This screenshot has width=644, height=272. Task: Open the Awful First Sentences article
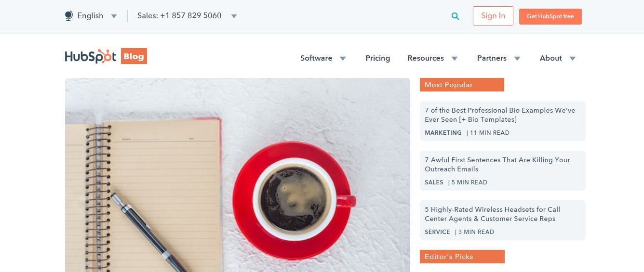(x=497, y=164)
